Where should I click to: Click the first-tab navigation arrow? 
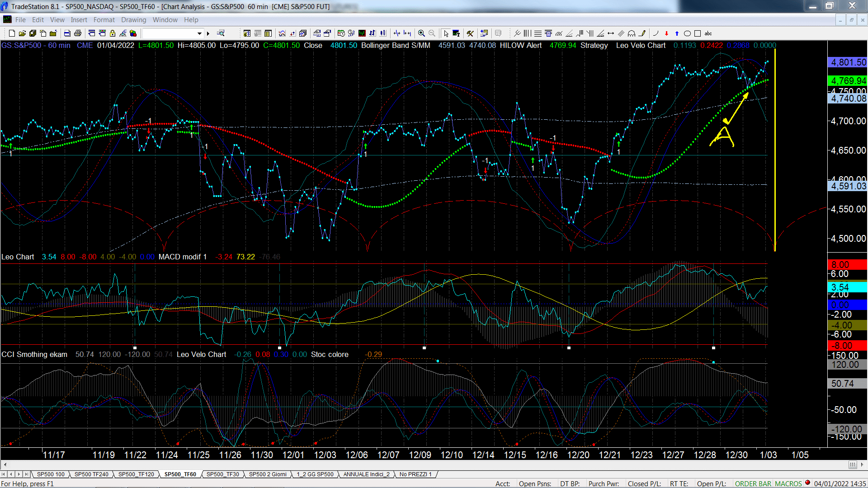[4, 474]
